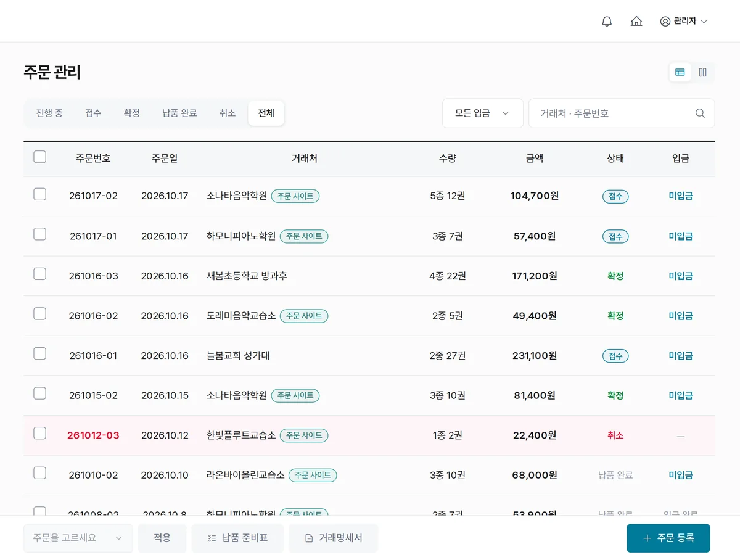This screenshot has width=740, height=560.
Task: Check the 261016-02 row checkbox
Action: [x=39, y=314]
